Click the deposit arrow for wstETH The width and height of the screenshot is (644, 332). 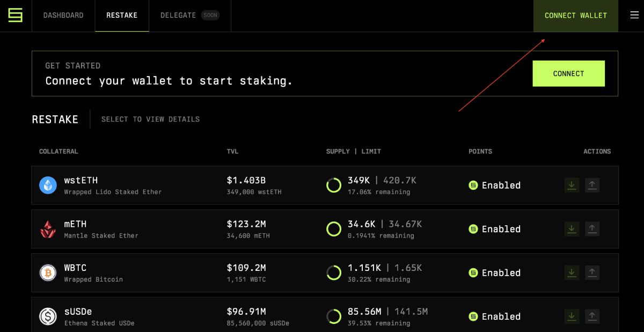click(x=572, y=185)
